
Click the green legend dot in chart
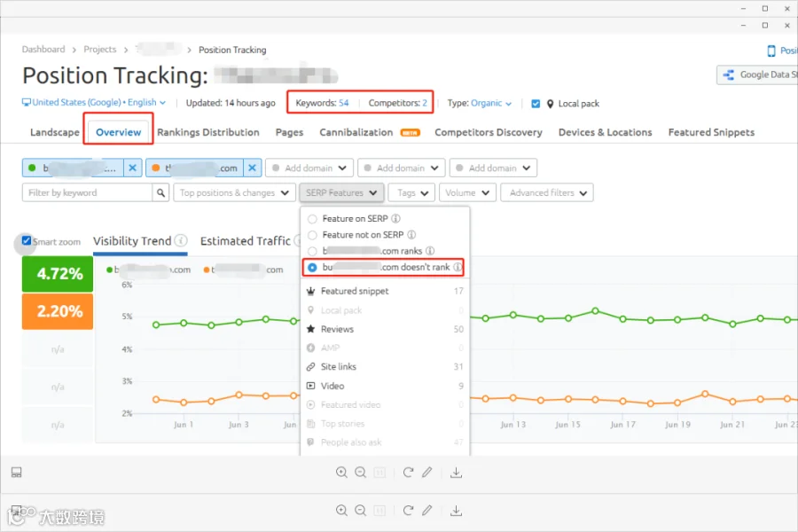pyautogui.click(x=109, y=270)
